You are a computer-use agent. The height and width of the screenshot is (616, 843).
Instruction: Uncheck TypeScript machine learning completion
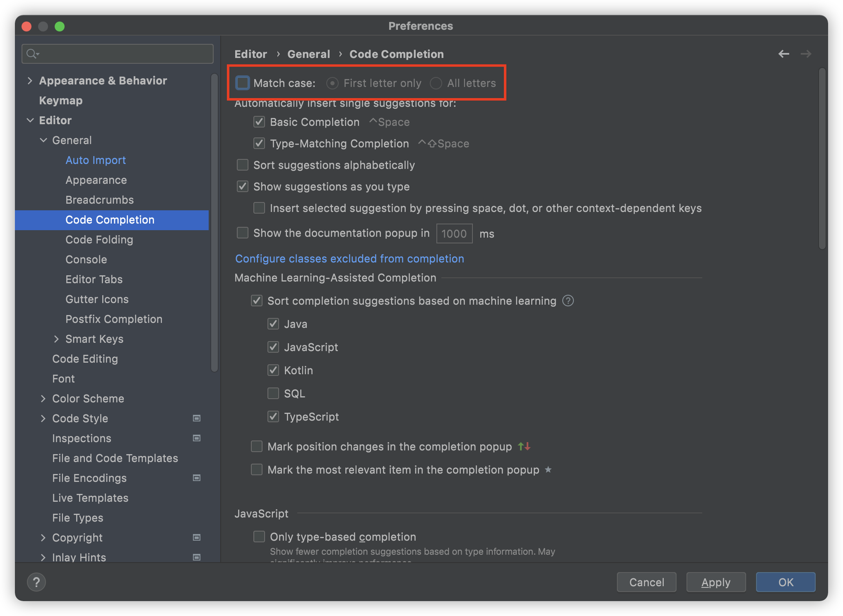click(x=273, y=416)
